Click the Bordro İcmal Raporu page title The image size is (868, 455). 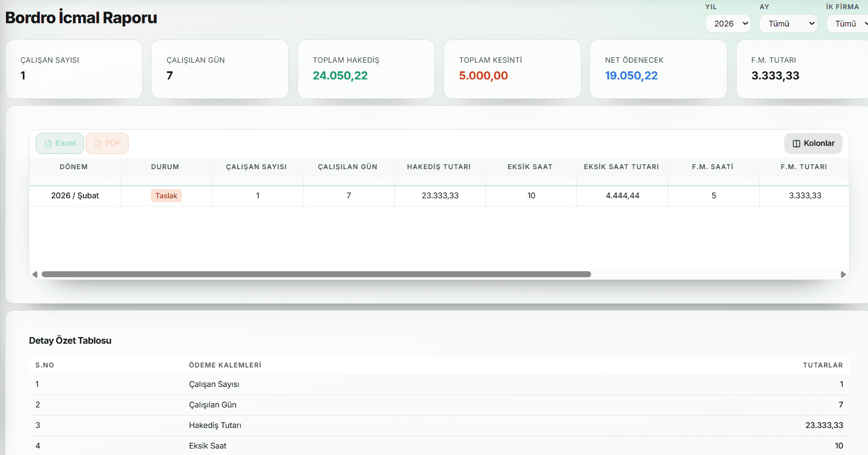[81, 17]
